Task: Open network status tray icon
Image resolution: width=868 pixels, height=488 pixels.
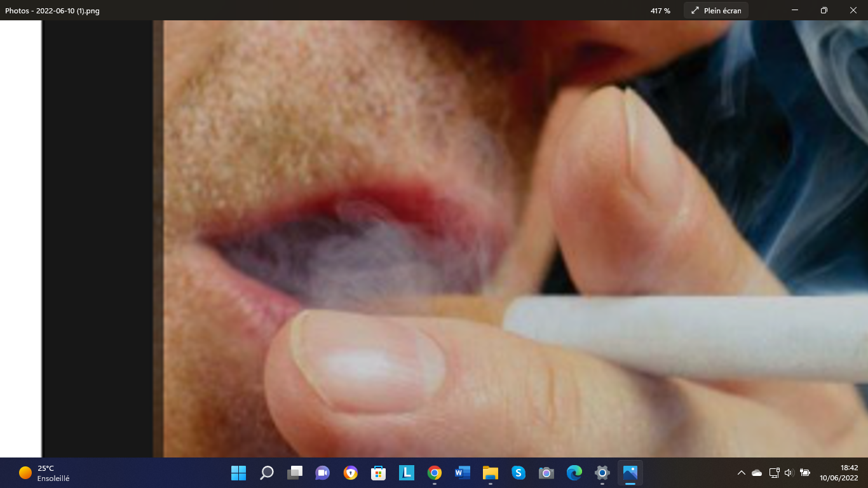Action: [x=774, y=473]
